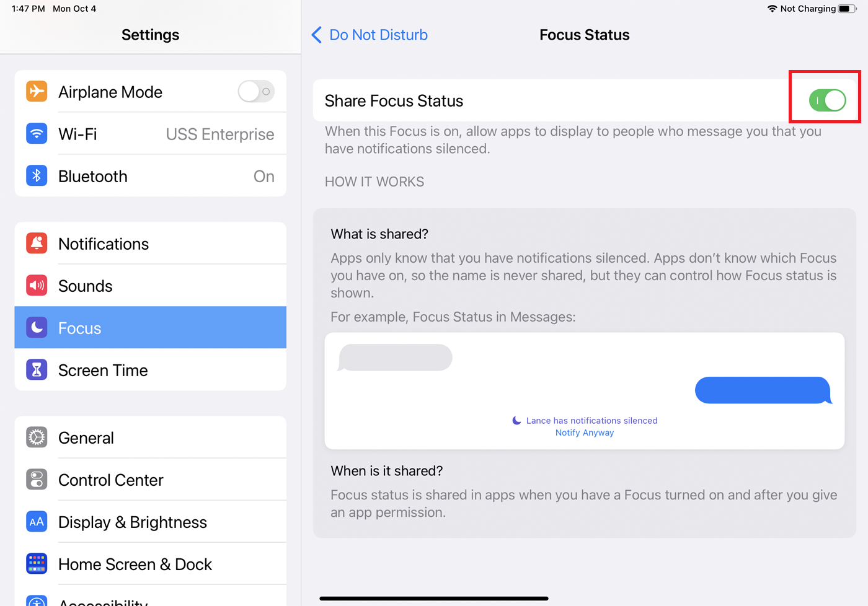Screen dimensions: 868x606
Task: Open Home Screen & Dock settings
Action: [151, 564]
